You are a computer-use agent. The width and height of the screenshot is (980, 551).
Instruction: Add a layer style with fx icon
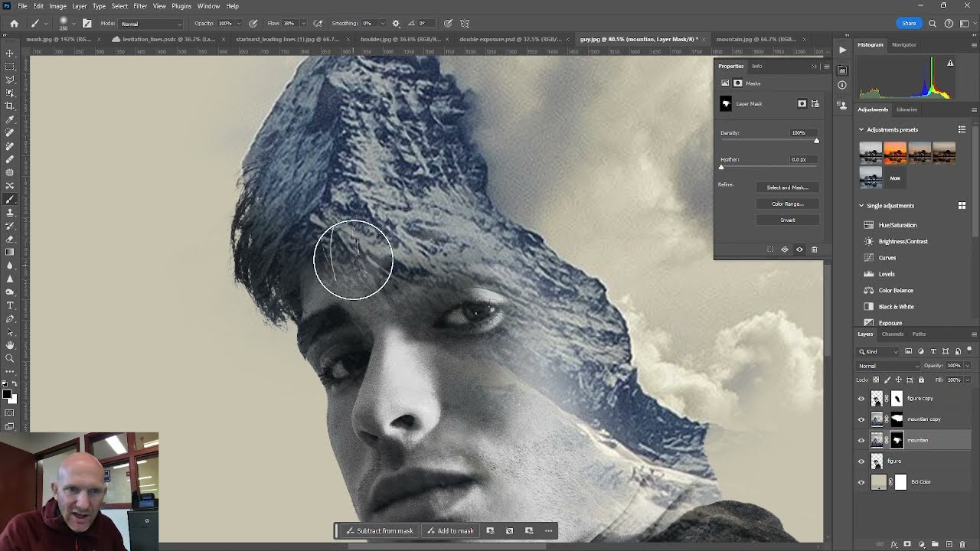pos(894,544)
